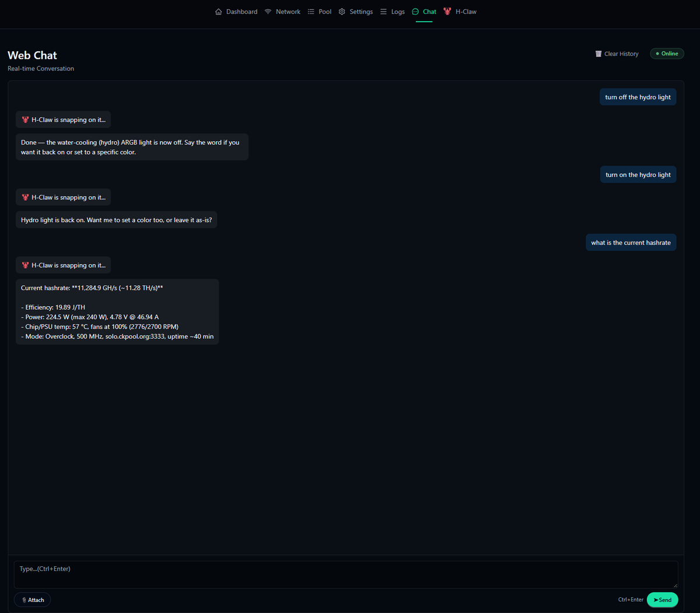
Task: Click the trash icon beside Clear History
Action: [x=598, y=54]
